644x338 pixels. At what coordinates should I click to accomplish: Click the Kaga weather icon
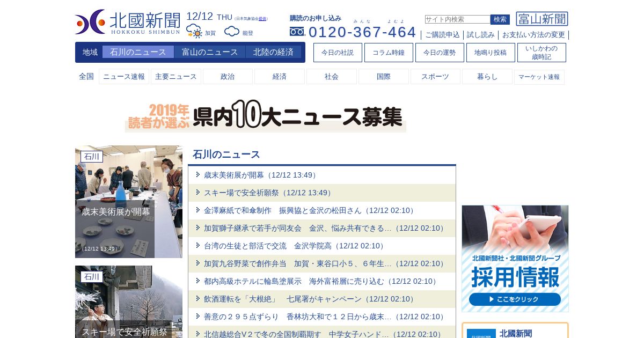point(194,31)
